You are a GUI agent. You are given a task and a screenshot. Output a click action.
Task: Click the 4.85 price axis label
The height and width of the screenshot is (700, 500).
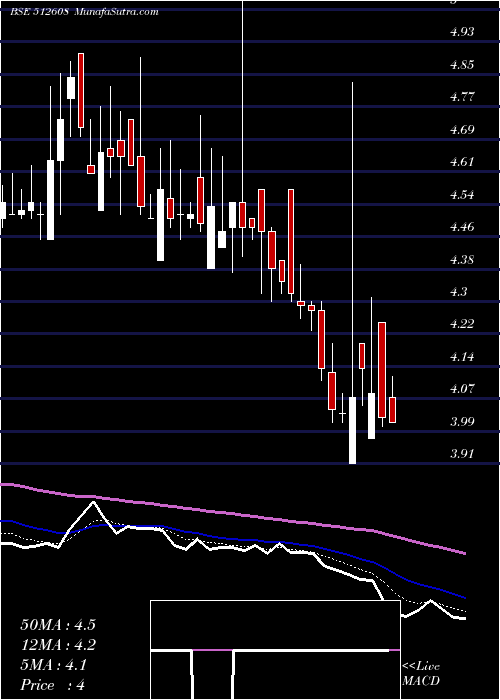click(462, 65)
